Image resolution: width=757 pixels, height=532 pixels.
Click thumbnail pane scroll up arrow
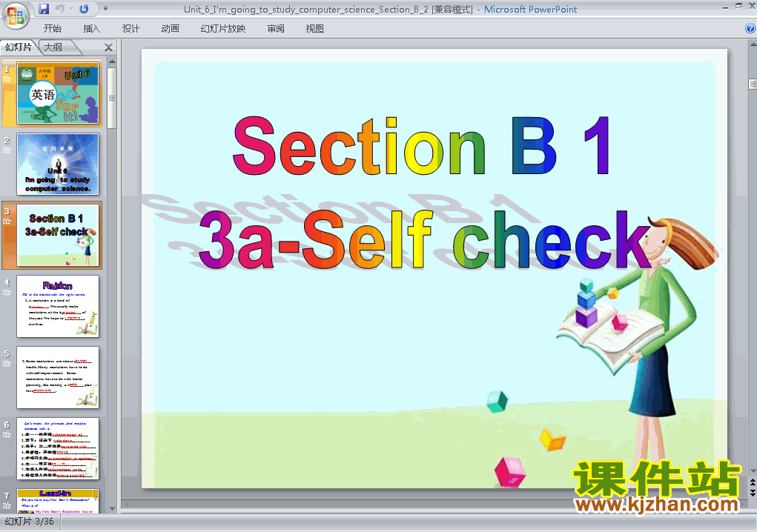click(x=112, y=61)
